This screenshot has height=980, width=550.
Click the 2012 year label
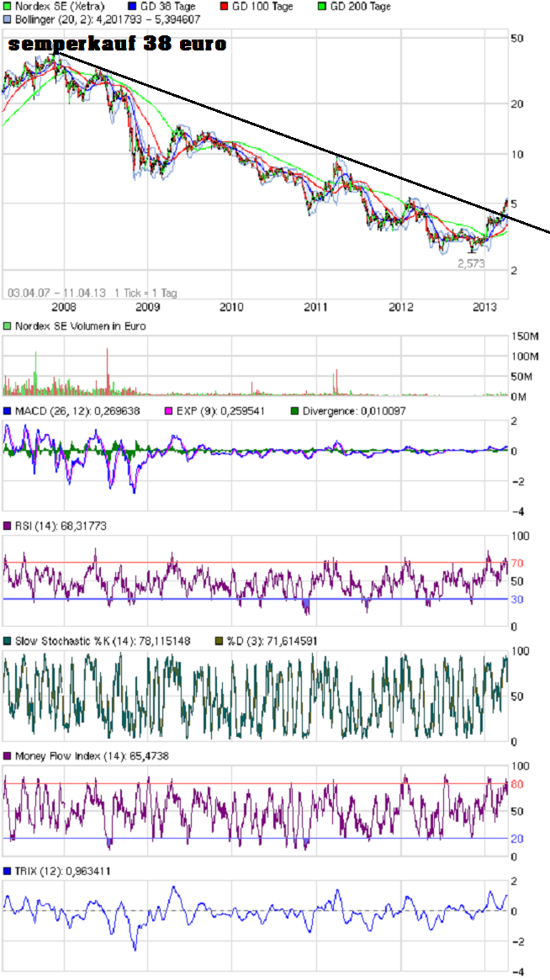pos(400,306)
